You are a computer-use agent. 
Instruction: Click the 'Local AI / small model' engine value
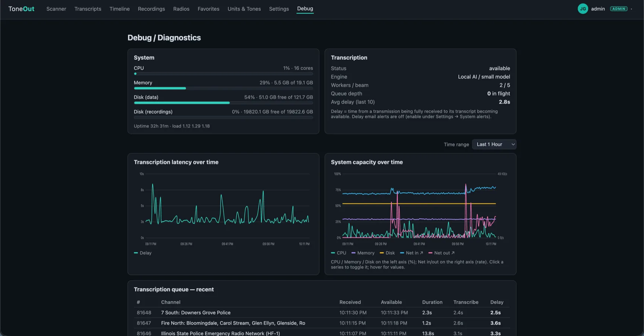(x=484, y=77)
